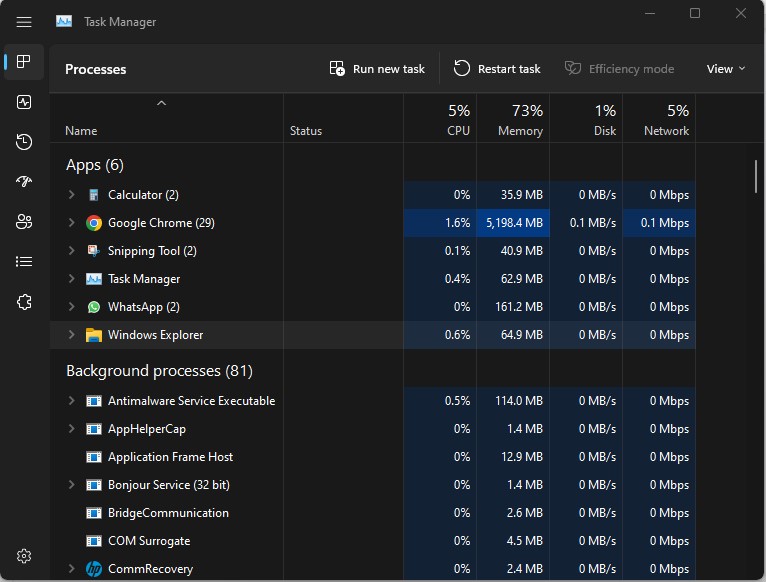The width and height of the screenshot is (766, 582).
Task: Open the Services page sidebar icon
Action: pos(23,302)
